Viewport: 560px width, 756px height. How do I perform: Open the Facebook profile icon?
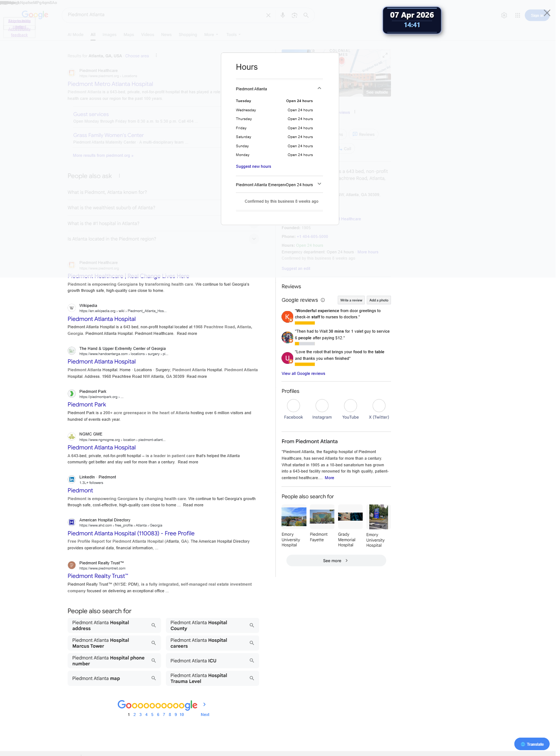293,406
